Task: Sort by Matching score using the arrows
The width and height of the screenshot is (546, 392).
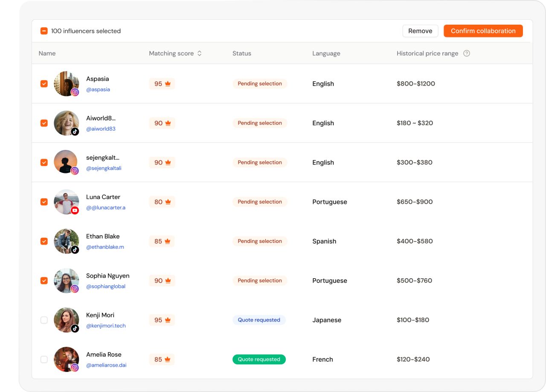Action: click(199, 53)
